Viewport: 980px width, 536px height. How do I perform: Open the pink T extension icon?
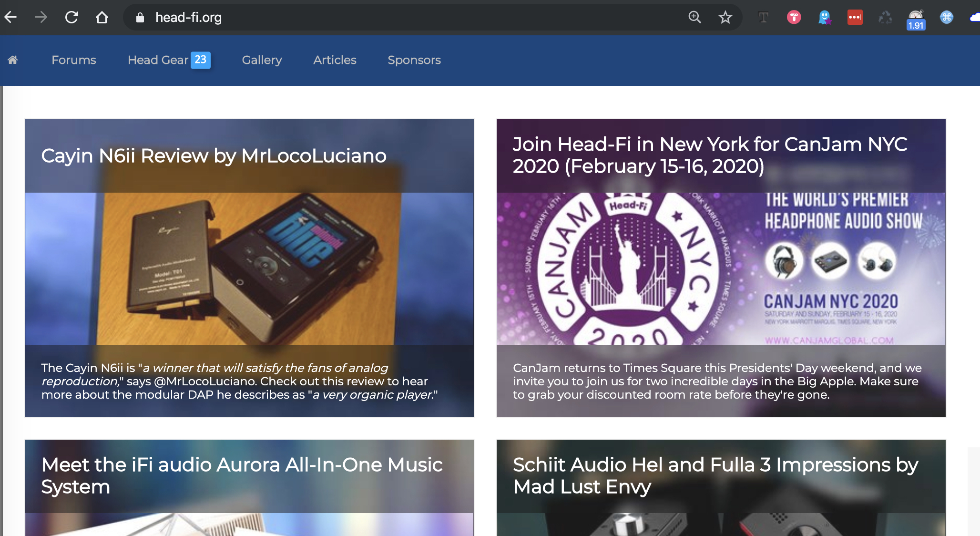point(794,18)
